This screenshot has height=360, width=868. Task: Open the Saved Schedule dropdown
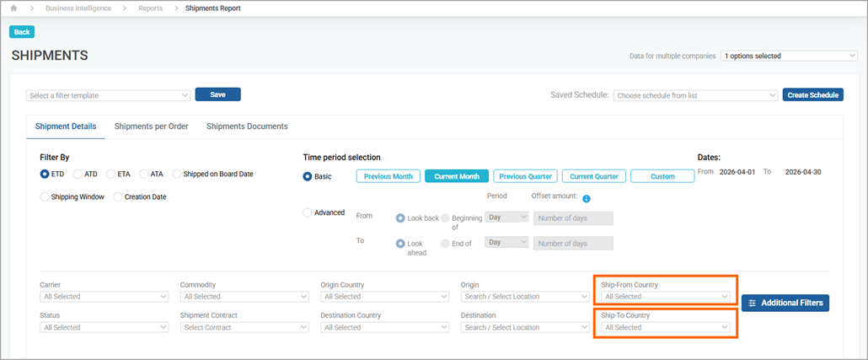(x=696, y=95)
